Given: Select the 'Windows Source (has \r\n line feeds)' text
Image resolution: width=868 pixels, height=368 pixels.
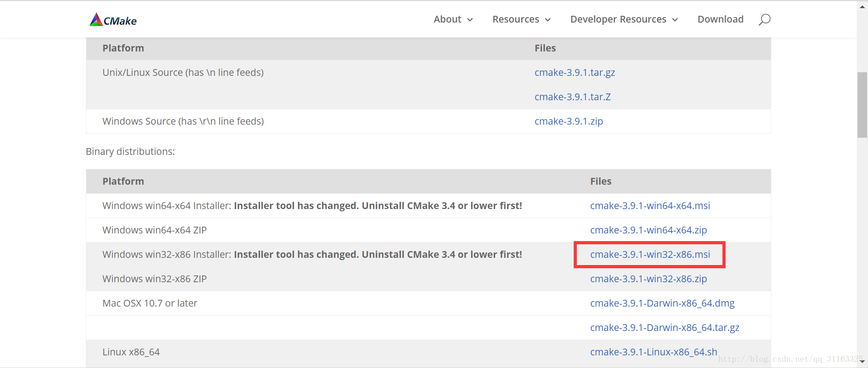Looking at the screenshot, I should tap(183, 121).
